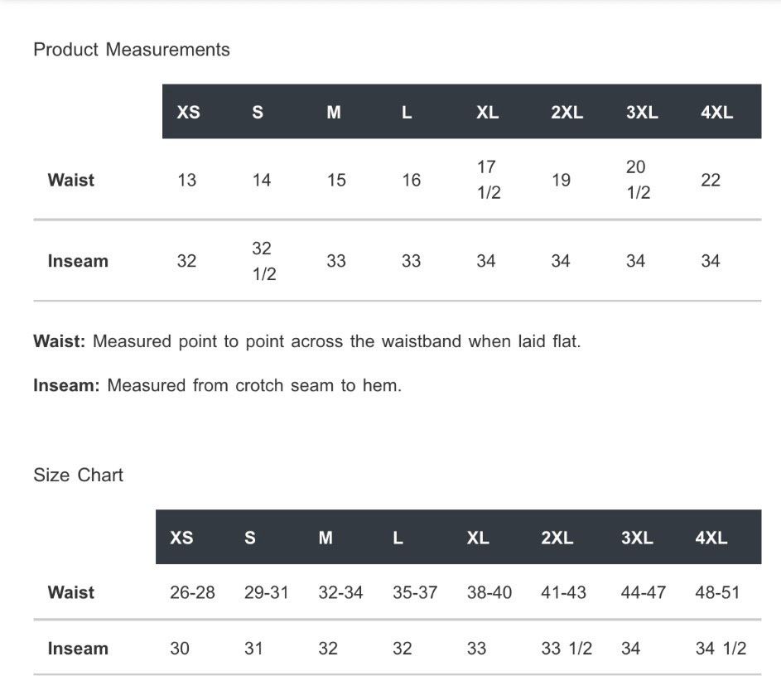
Task: Click the XL waist value 17 1/2
Action: tap(487, 180)
